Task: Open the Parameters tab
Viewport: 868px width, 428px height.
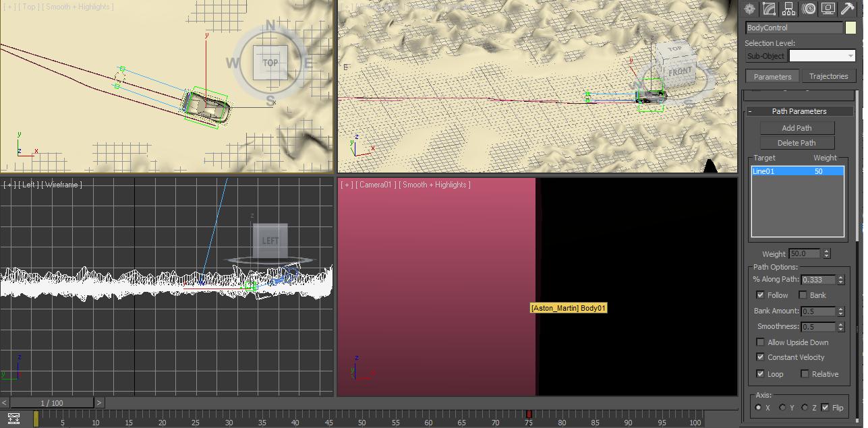Action: 772,76
